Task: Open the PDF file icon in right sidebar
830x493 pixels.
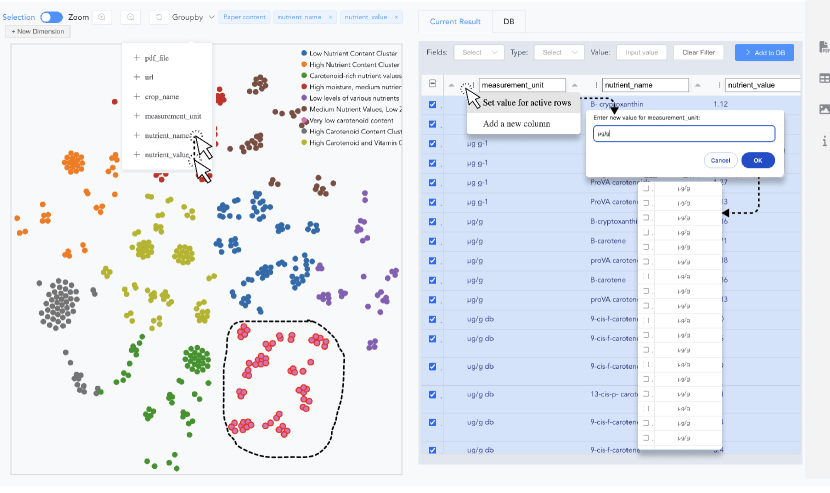Action: [824, 47]
